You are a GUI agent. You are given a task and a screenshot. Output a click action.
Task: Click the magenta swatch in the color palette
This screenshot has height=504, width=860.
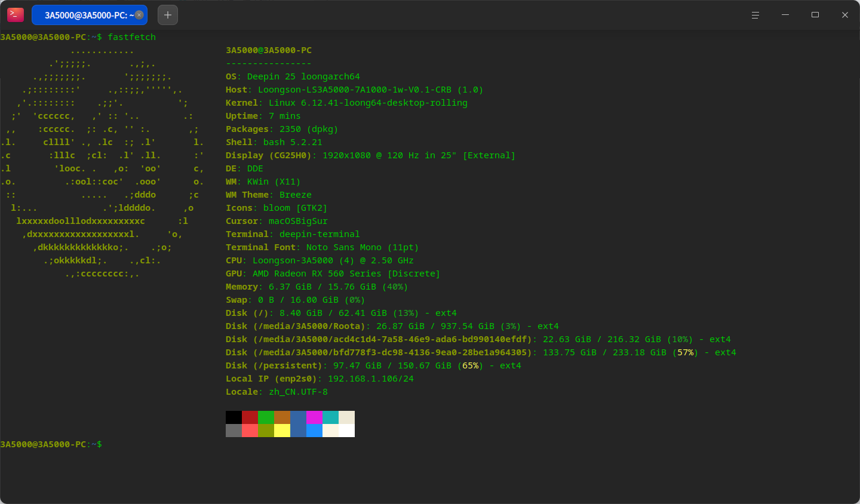(314, 417)
